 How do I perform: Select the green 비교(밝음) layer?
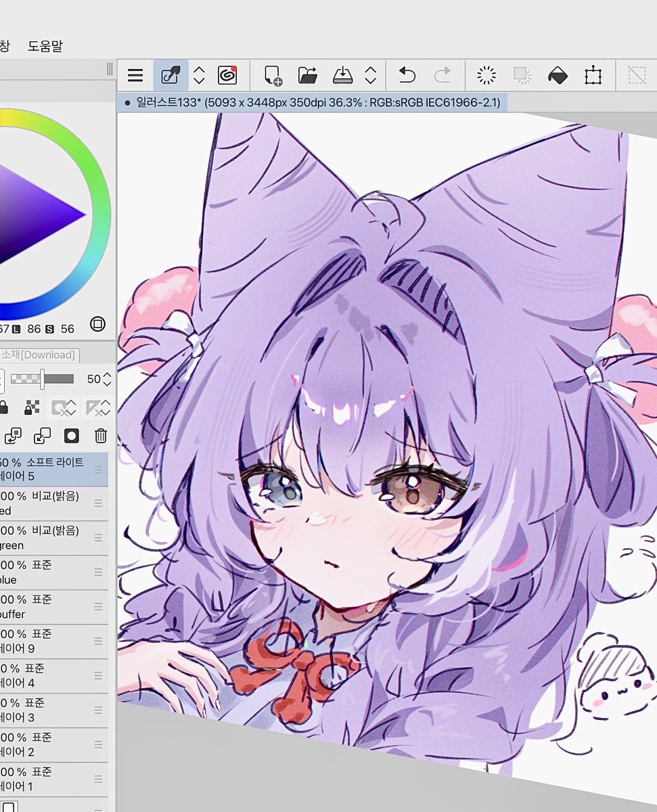point(54,538)
